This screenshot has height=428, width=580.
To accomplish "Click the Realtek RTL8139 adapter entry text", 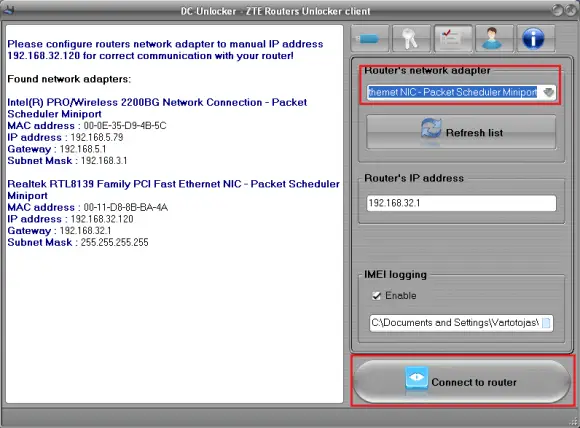I will pyautogui.click(x=173, y=189).
